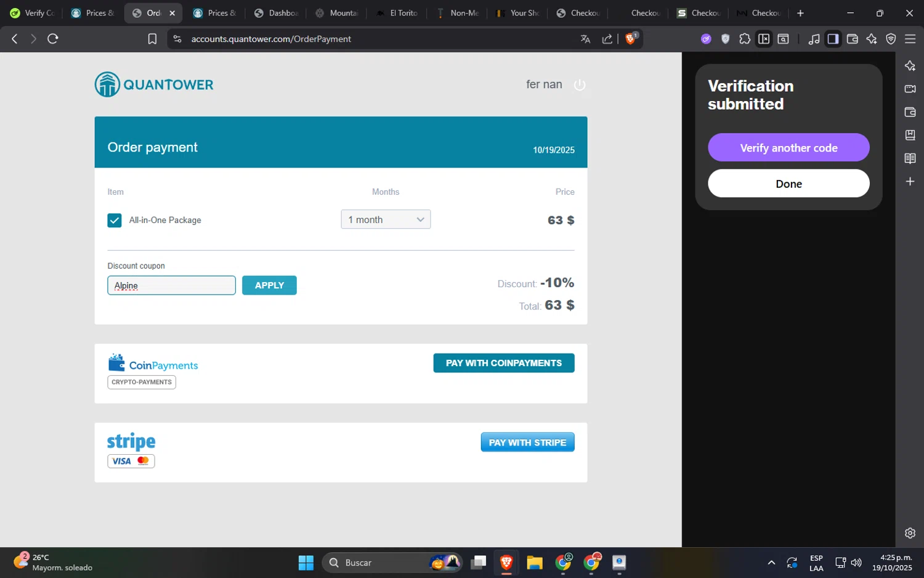Click Verify another code
The image size is (924, 578).
coord(788,148)
